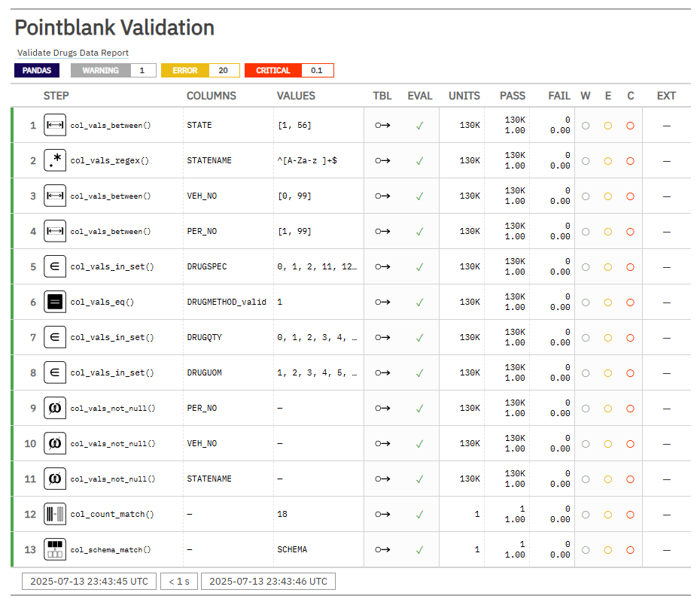Click the col_schema_match() step name
This screenshot has height=614, width=700.
[110, 550]
